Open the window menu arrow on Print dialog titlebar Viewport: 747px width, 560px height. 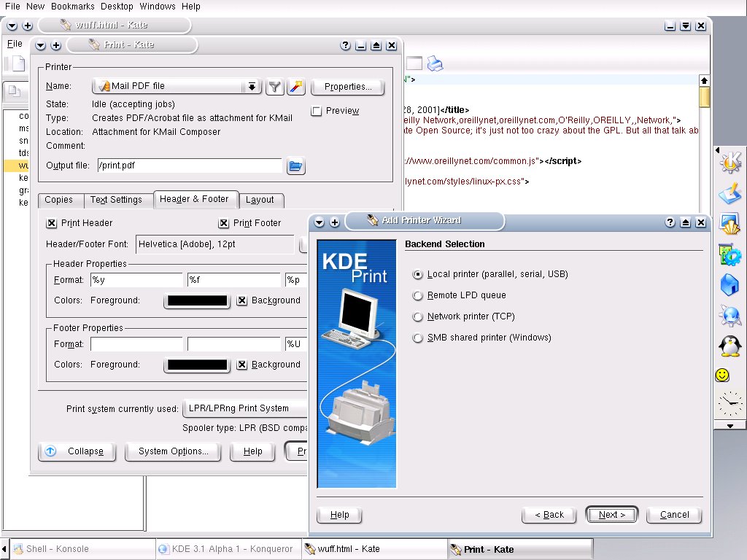tap(41, 45)
